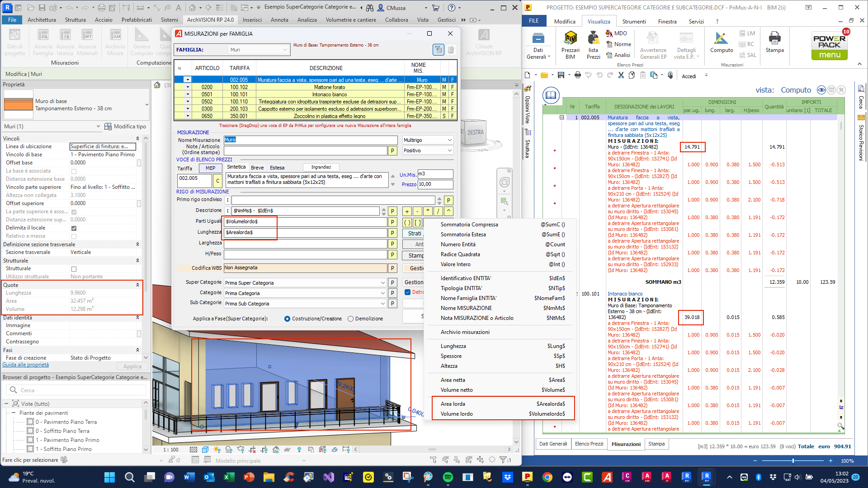Image resolution: width=868 pixels, height=488 pixels.
Task: Open Computo view in PriMus ribbon
Action: (x=722, y=42)
